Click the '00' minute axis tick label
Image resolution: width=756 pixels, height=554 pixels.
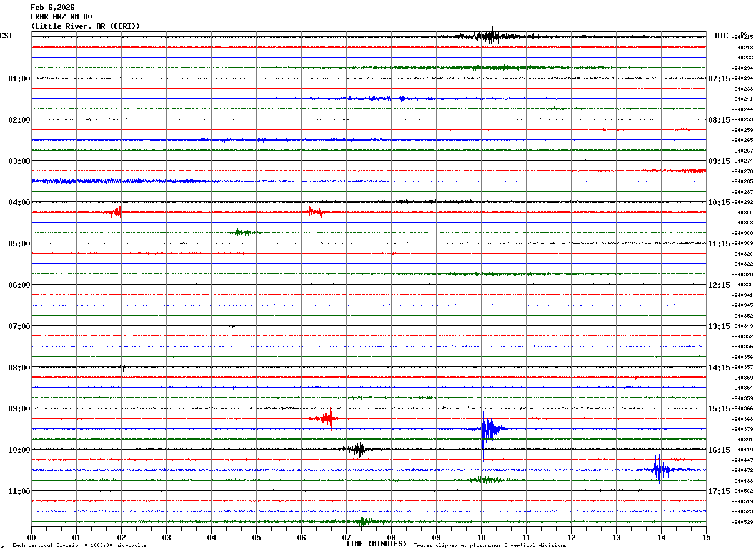(31, 537)
